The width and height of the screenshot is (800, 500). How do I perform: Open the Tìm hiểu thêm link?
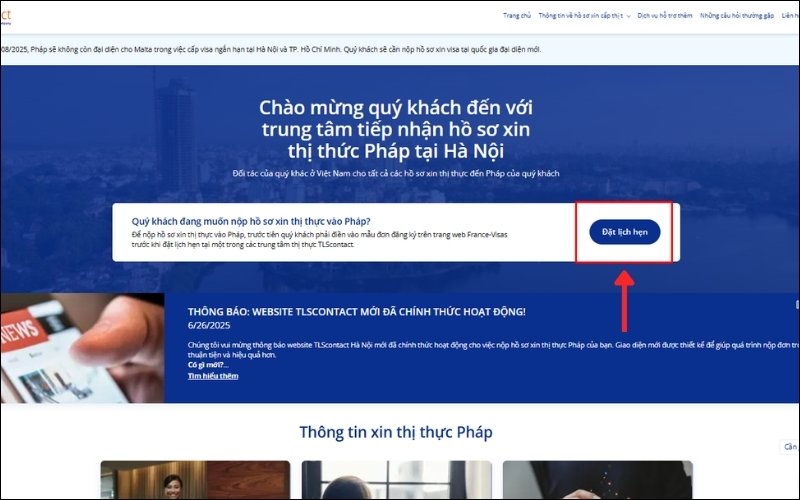pyautogui.click(x=213, y=376)
